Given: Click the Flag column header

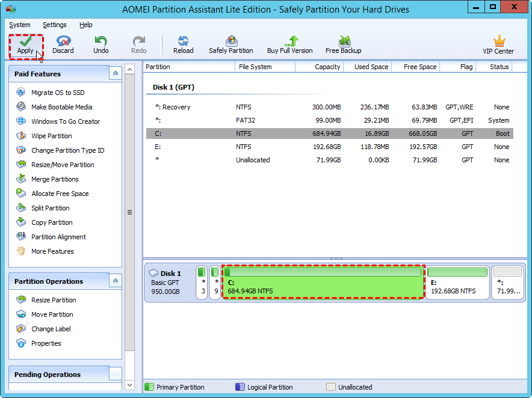Looking at the screenshot, I should click(x=458, y=67).
